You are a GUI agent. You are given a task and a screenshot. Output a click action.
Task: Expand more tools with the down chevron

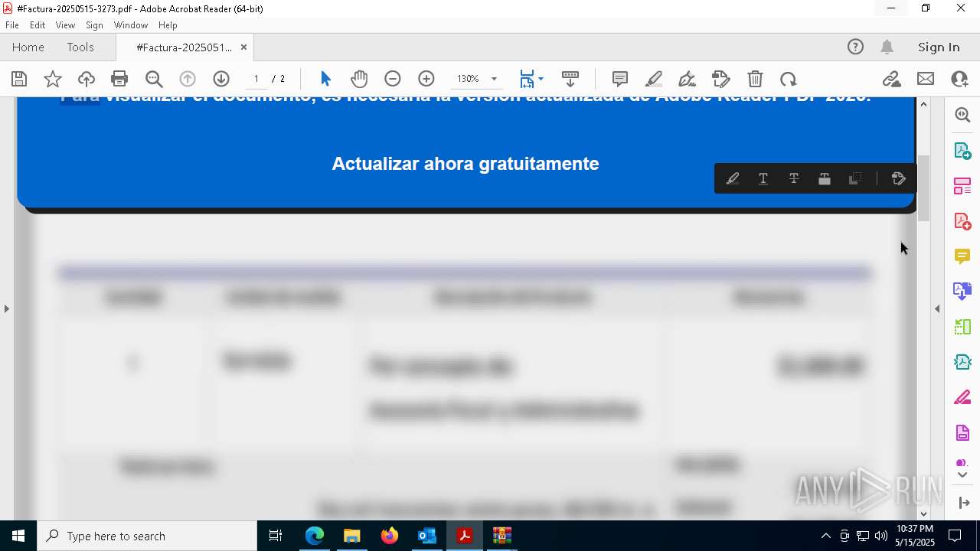click(x=962, y=475)
